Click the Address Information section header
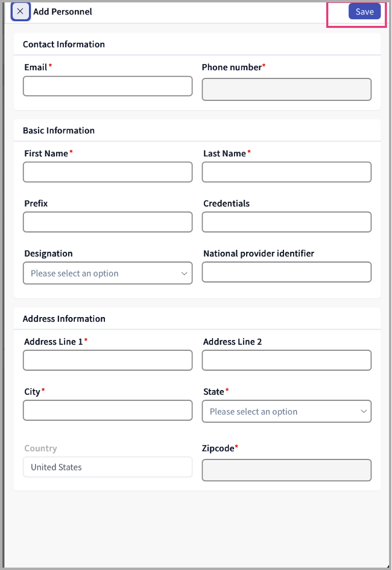Image resolution: width=392 pixels, height=570 pixels. coord(64,319)
